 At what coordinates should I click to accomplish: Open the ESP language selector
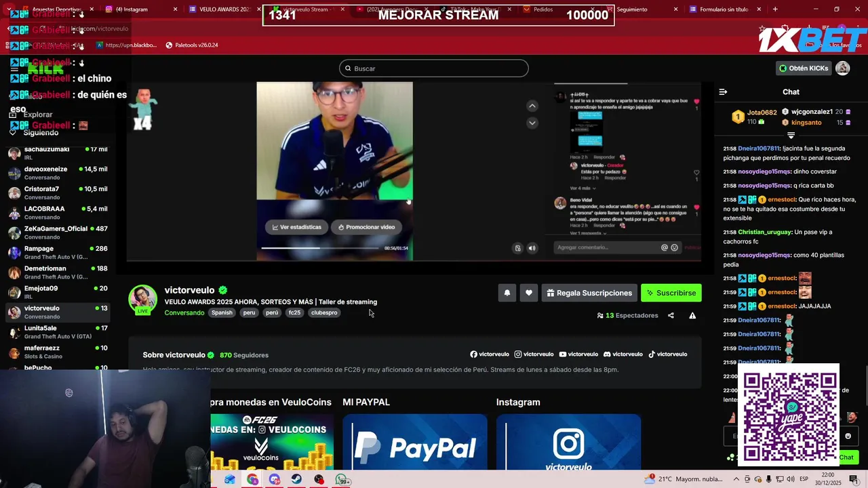tap(803, 479)
